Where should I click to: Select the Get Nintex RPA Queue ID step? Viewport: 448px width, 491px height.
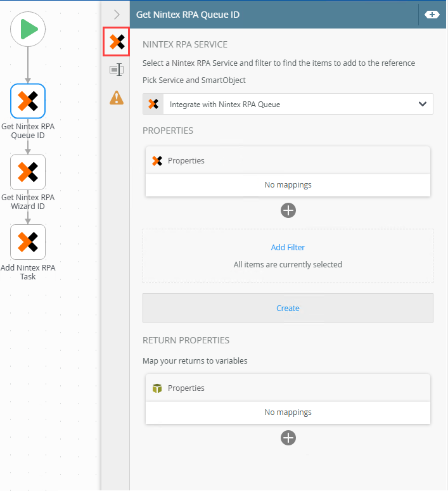click(28, 101)
